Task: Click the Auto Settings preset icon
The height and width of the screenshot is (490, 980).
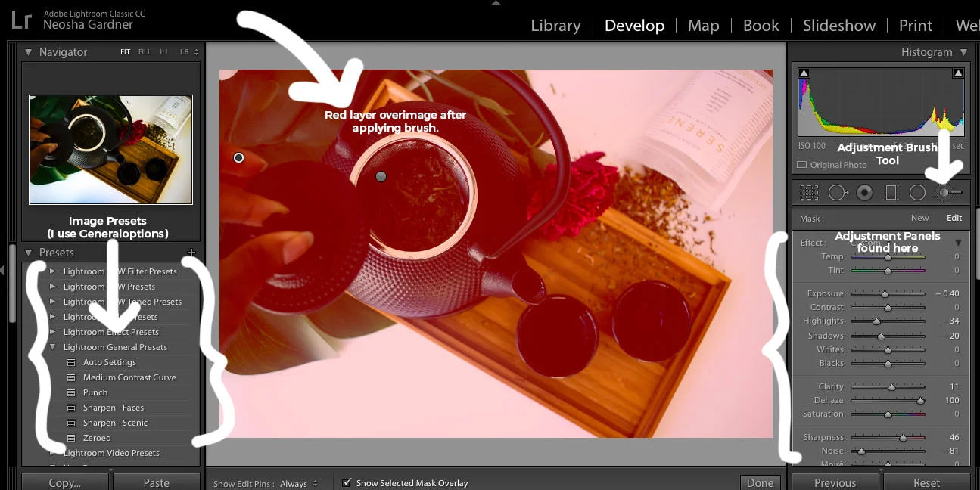Action: (x=72, y=362)
